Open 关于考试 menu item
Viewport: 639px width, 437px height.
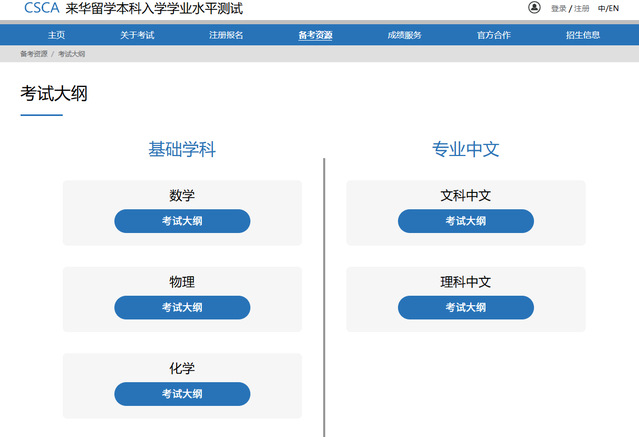click(137, 35)
